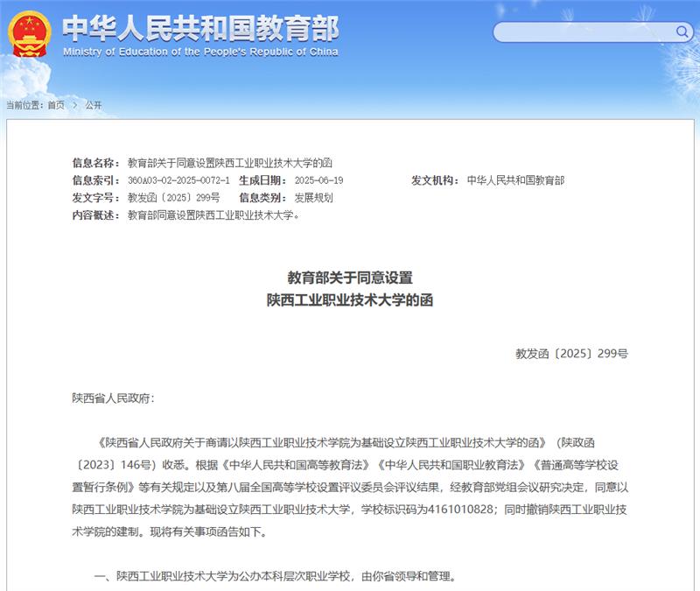Click the 信息名称 document title value
The width and height of the screenshot is (700, 591).
230,163
